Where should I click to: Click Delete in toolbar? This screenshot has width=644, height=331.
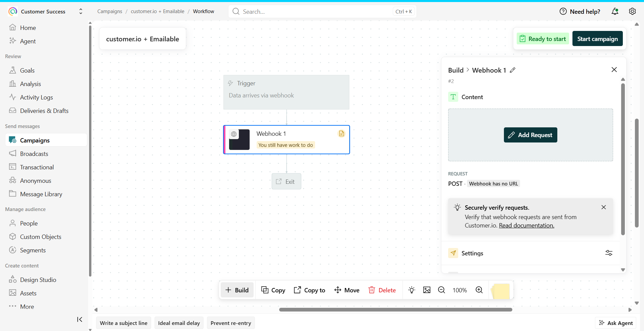coord(382,290)
